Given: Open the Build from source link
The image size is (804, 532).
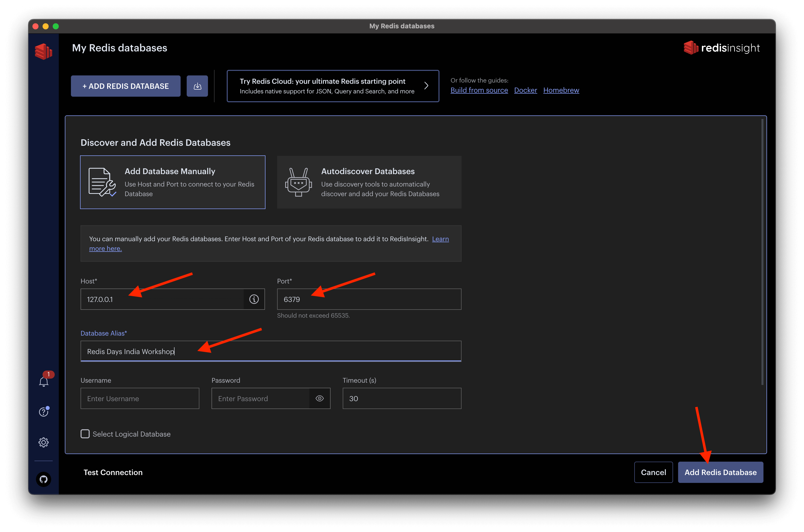Looking at the screenshot, I should point(479,90).
